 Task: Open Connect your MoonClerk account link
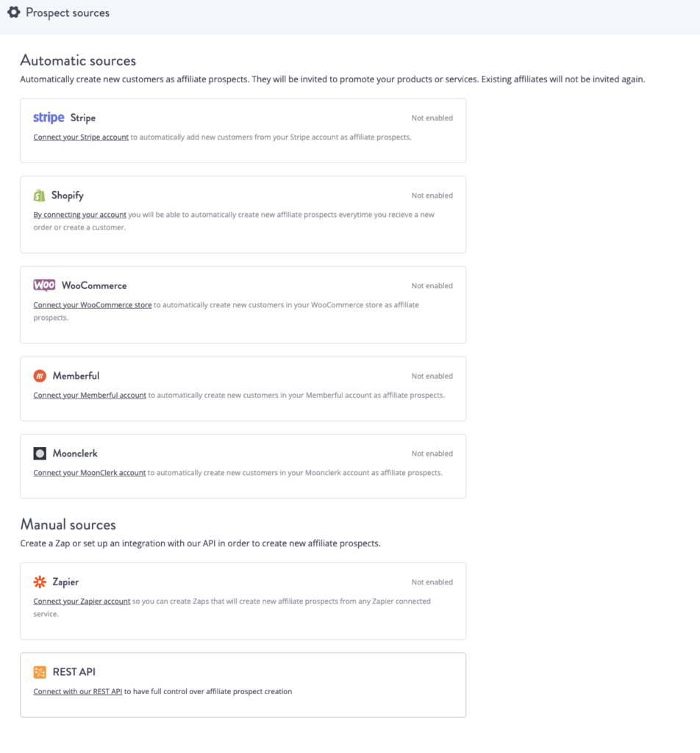89,472
